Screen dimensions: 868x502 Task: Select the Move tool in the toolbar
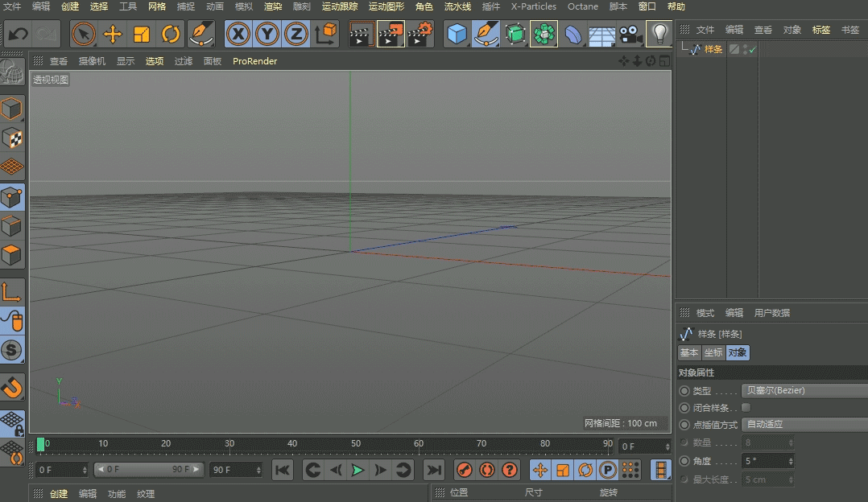pos(113,34)
